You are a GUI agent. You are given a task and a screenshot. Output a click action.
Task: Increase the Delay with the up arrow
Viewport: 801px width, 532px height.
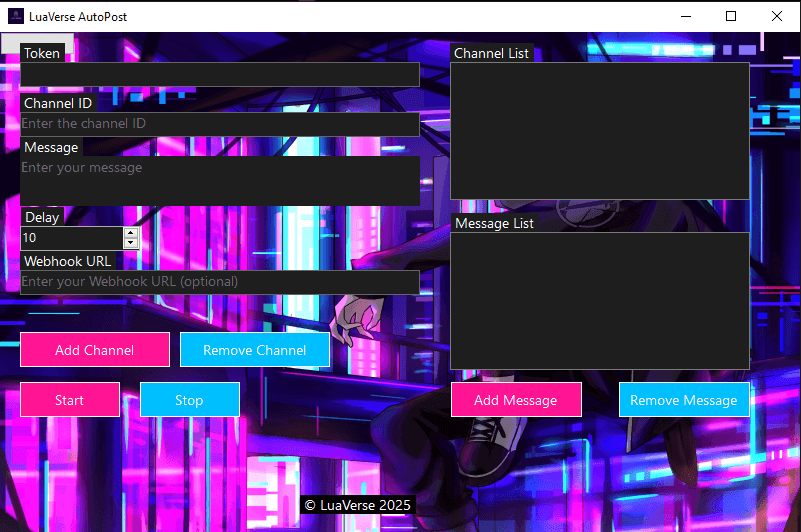pyautogui.click(x=131, y=233)
